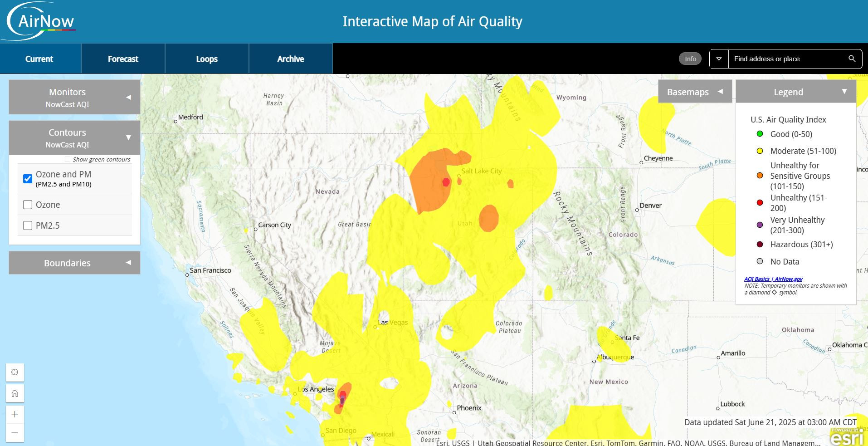Click the Amarillo city label
Viewport: 868px width, 446px height.
tap(733, 353)
